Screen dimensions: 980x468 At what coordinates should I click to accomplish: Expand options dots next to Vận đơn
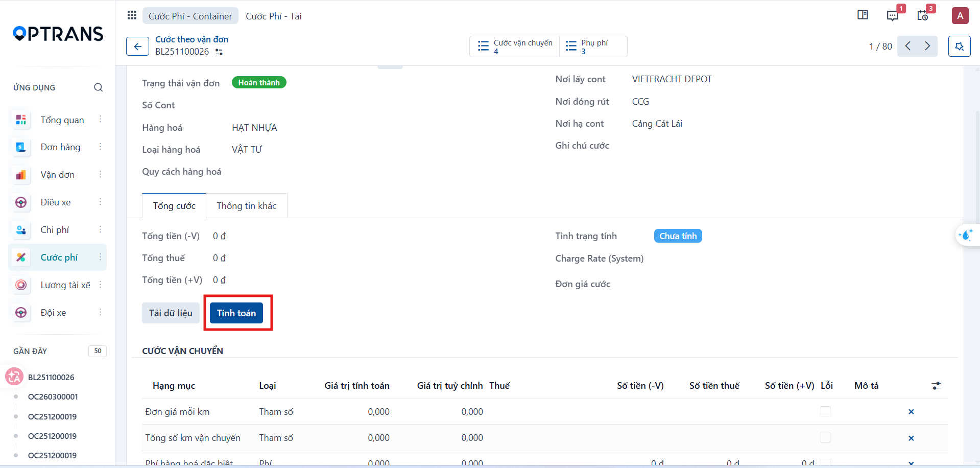pyautogui.click(x=100, y=174)
